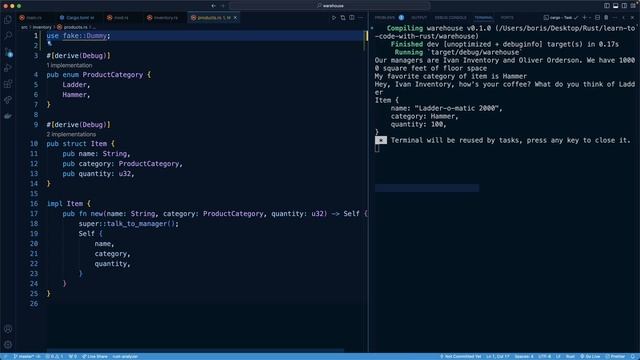Click the '2 implementations' code lens
The image size is (640, 360).
coord(71,134)
